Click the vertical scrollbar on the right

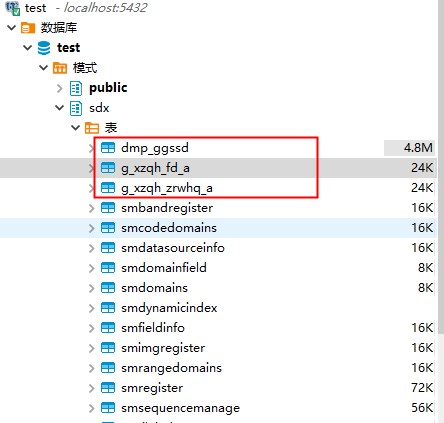pos(440,211)
